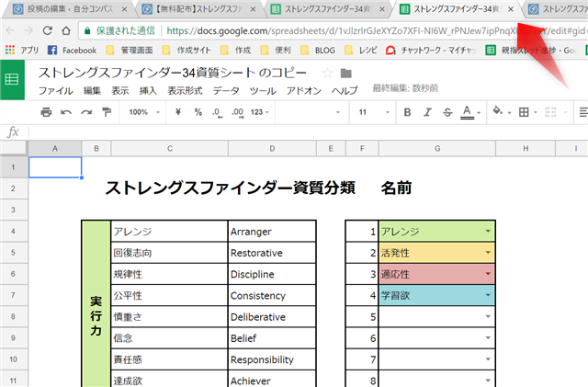Viewport: 588px width, 387px height.
Task: Click the document title text
Action: [172, 73]
